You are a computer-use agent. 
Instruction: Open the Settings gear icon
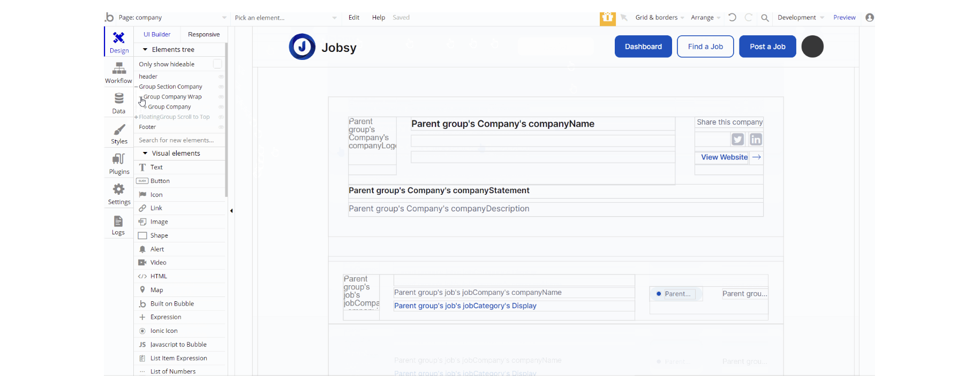pyautogui.click(x=119, y=189)
